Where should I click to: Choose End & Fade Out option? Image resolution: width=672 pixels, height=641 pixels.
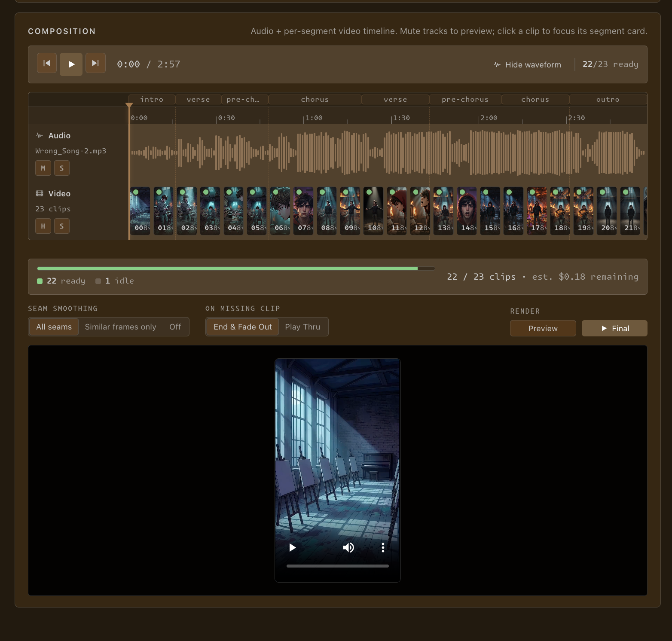point(243,327)
